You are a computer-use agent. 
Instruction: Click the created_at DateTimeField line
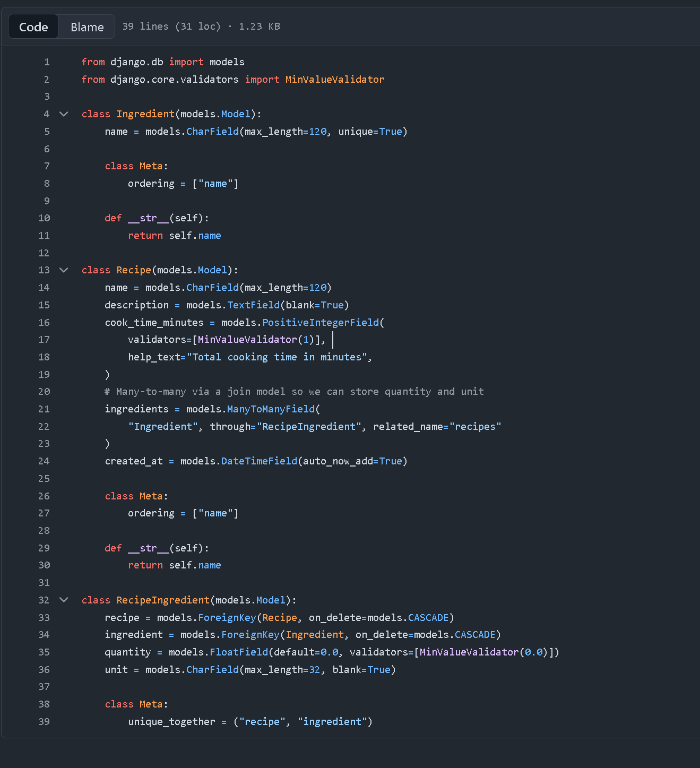255,461
